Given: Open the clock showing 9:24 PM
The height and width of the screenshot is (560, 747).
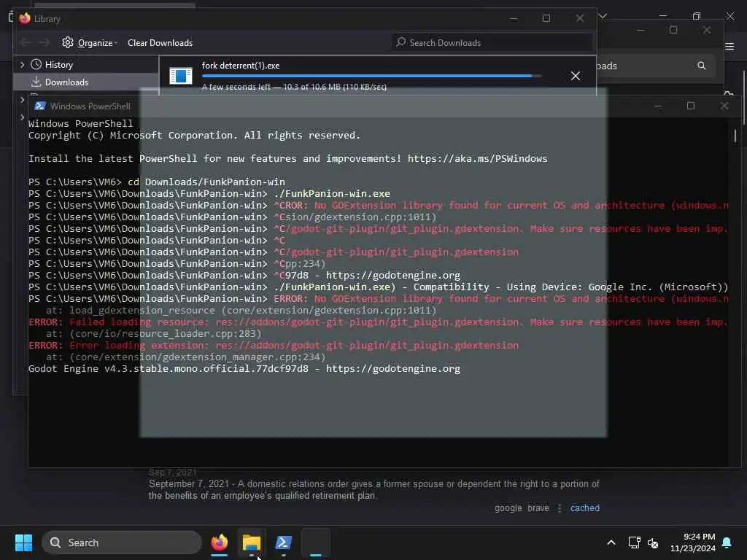Looking at the screenshot, I should tap(693, 542).
